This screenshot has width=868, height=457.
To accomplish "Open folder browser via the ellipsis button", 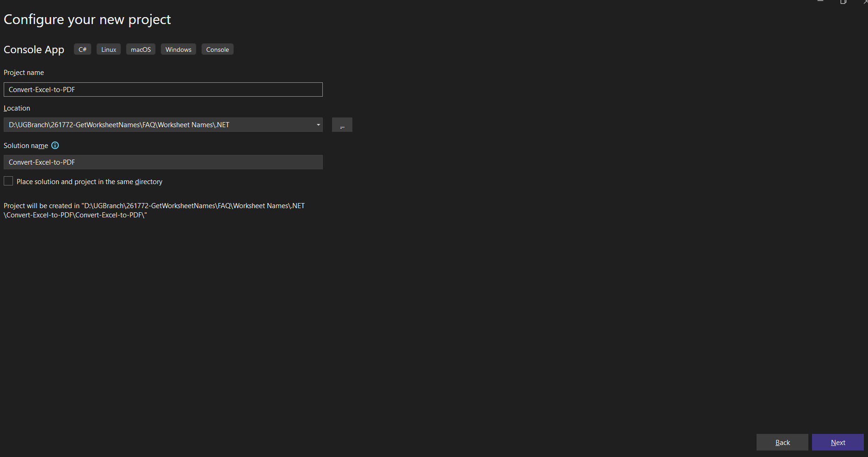I will click(x=342, y=124).
